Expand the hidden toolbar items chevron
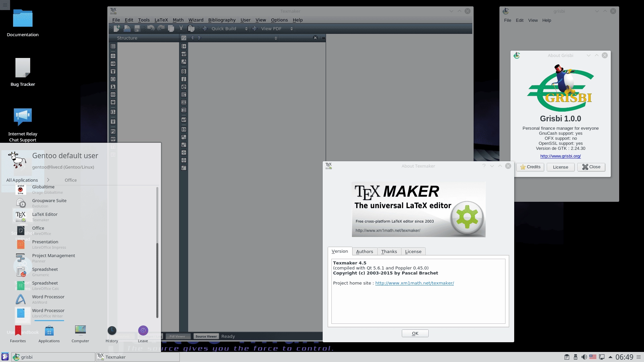 tap(323, 38)
